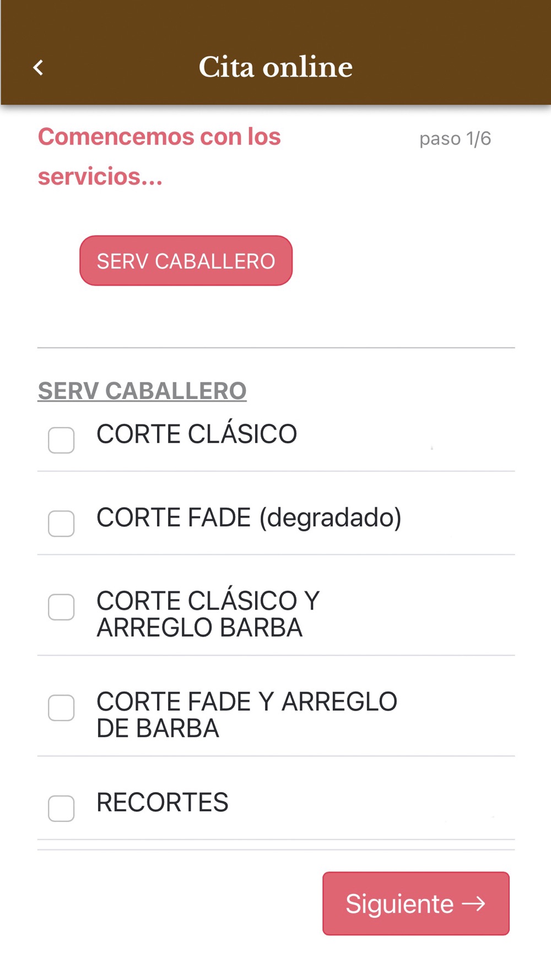Open the underlined SERV CABALLERO section heading
This screenshot has height=980, width=551.
[142, 391]
